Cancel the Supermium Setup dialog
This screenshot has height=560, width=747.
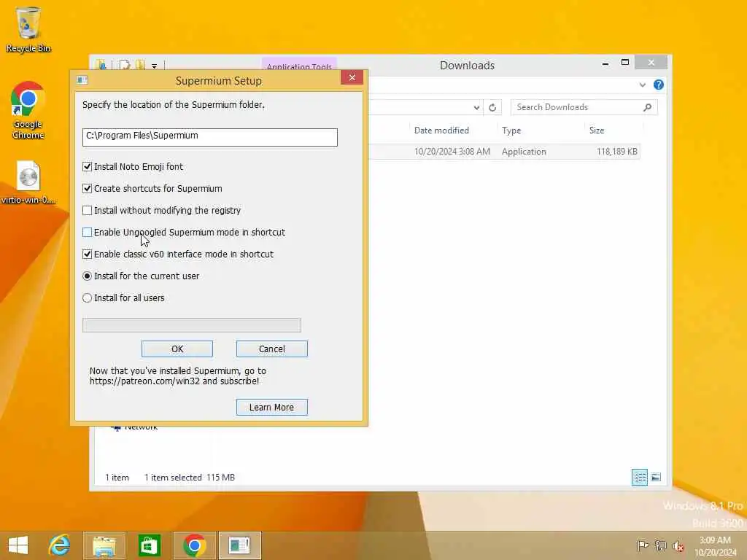[272, 349]
